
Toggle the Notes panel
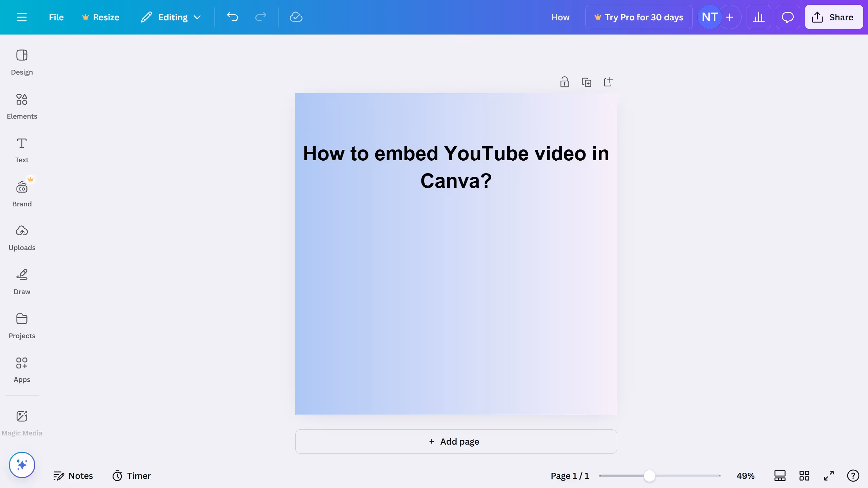[x=73, y=475]
